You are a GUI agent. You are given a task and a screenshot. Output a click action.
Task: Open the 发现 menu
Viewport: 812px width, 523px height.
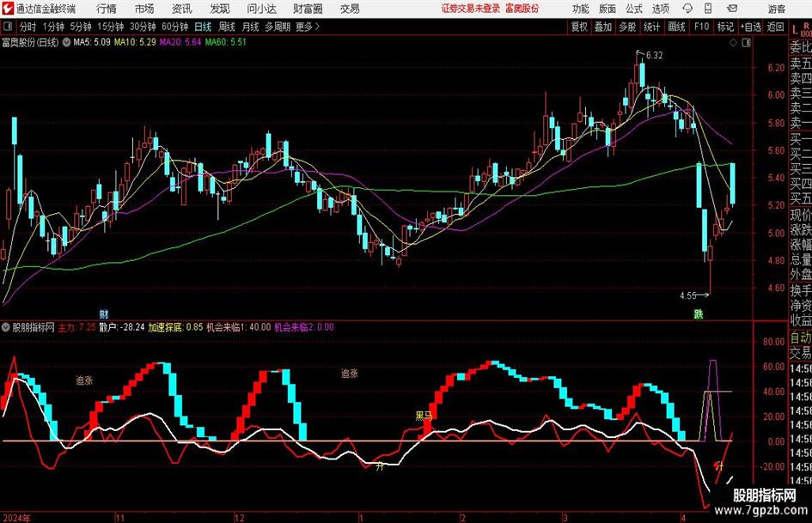pyautogui.click(x=220, y=9)
